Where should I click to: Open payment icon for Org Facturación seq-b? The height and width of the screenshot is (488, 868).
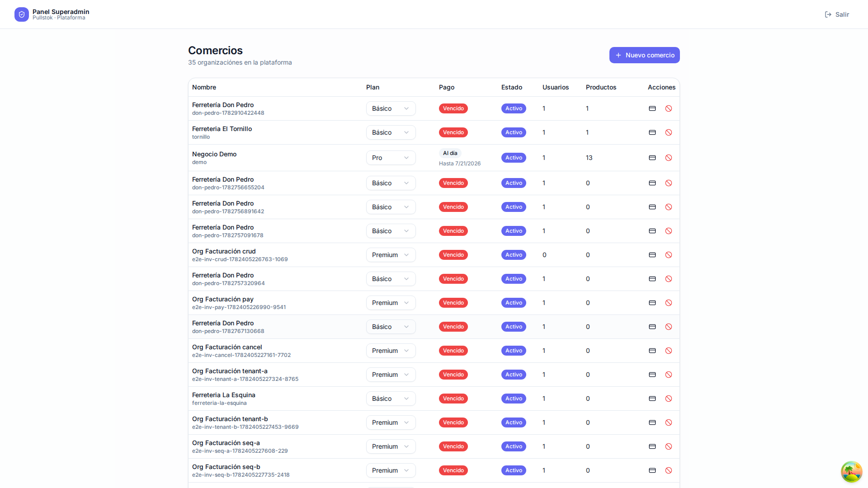tap(652, 470)
